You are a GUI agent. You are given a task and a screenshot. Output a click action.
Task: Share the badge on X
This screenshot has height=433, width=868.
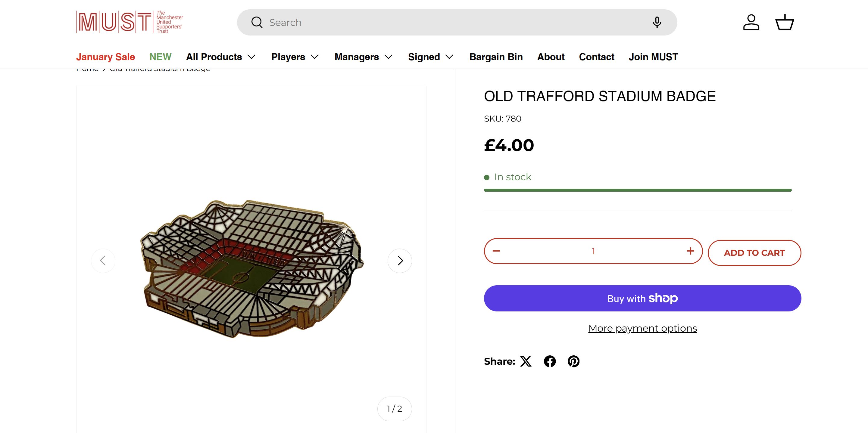(x=526, y=361)
